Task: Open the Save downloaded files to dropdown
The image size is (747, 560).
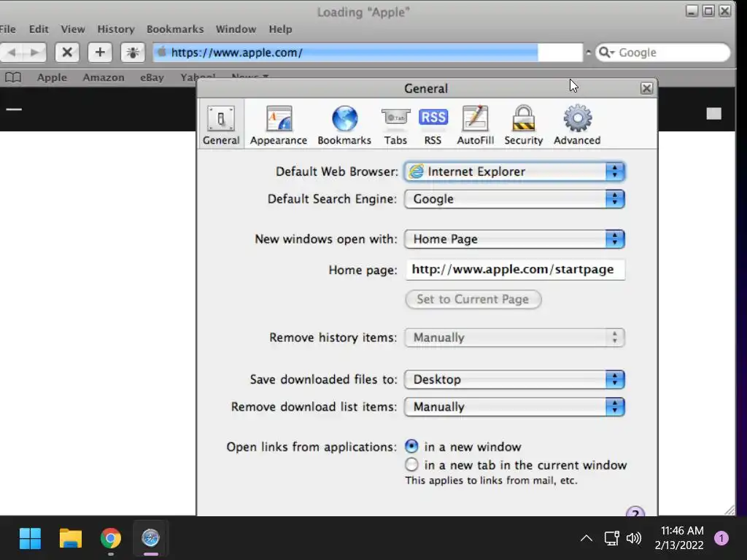Action: click(514, 379)
